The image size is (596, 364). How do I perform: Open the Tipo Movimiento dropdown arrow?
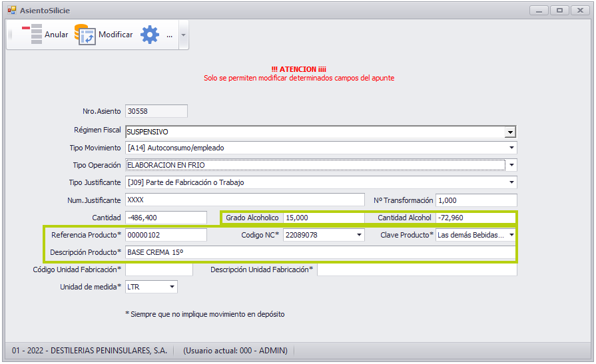(x=511, y=148)
